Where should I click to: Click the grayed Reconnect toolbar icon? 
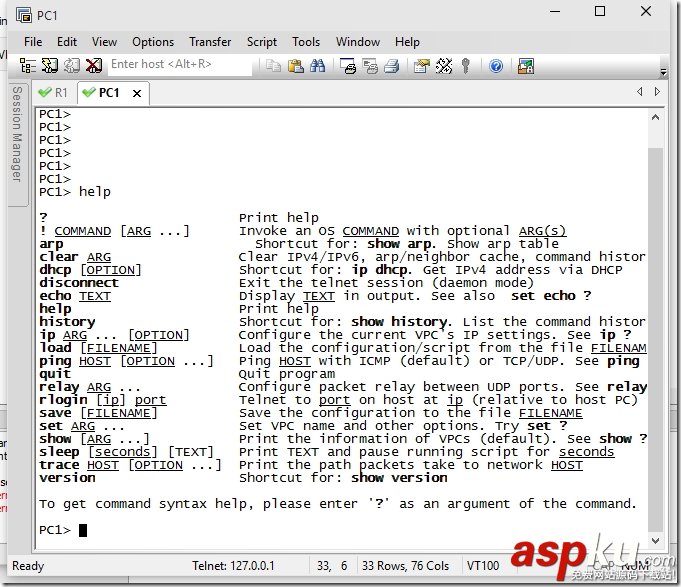click(x=72, y=66)
